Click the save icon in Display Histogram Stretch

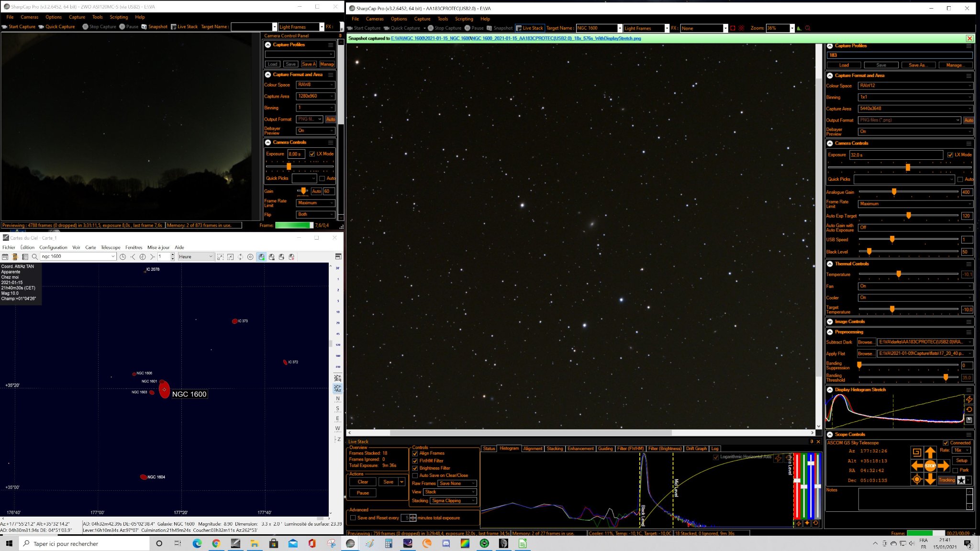969,420
